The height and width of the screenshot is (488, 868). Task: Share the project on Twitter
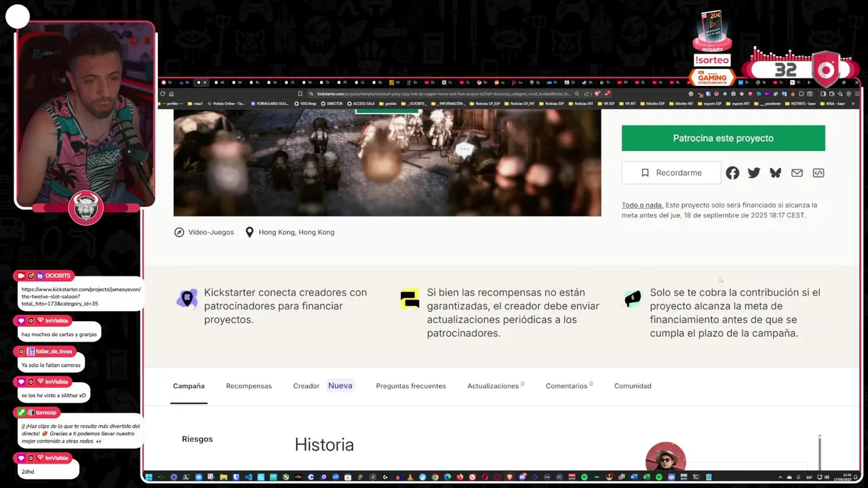754,173
